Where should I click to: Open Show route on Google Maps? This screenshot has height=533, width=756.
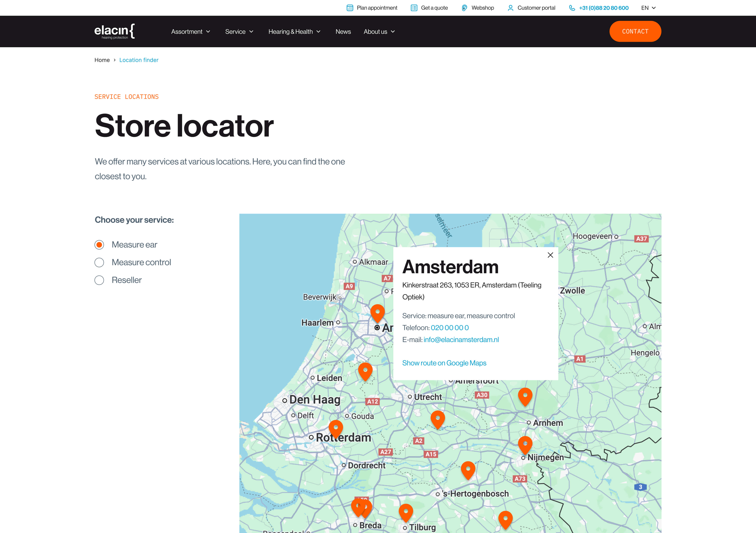click(444, 363)
